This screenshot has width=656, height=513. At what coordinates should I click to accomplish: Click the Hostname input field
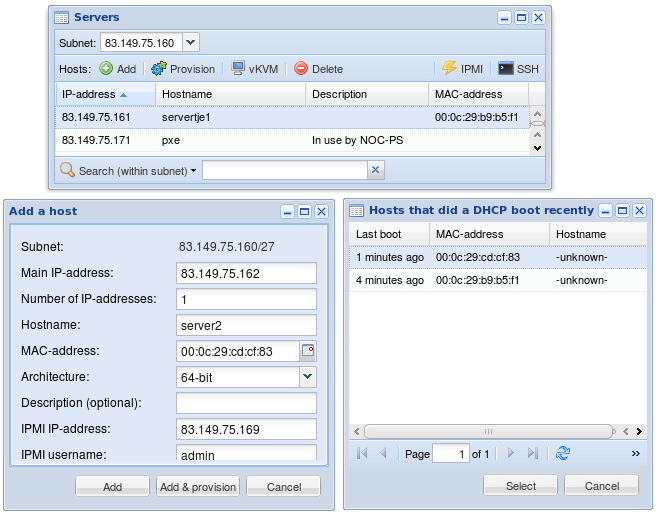(x=246, y=325)
